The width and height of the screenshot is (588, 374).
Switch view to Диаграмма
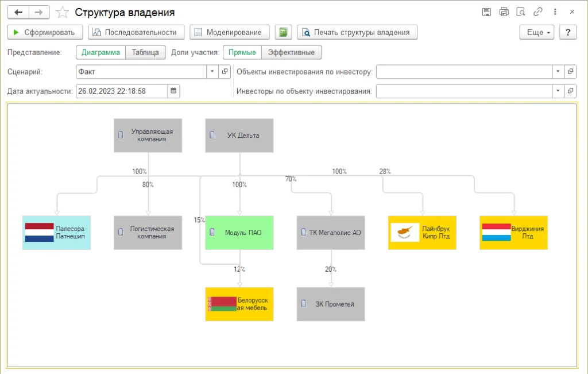coord(101,52)
